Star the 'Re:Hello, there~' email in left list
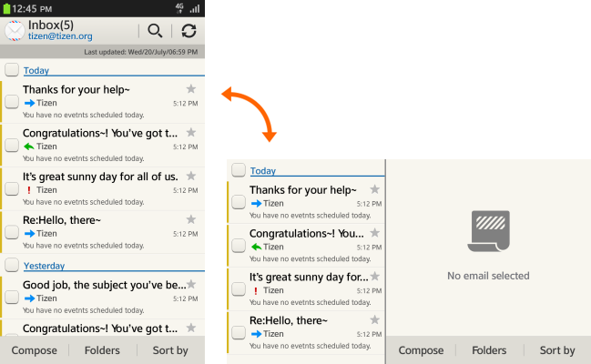 tap(190, 219)
